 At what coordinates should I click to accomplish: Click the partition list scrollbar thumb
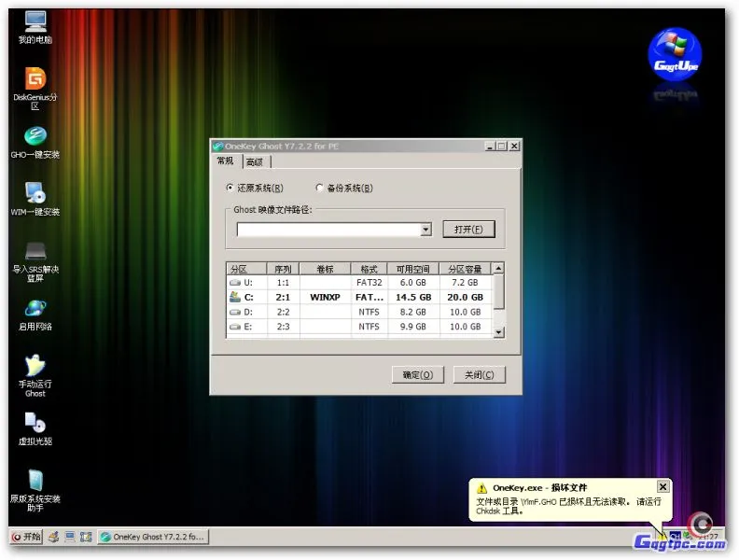[x=498, y=292]
